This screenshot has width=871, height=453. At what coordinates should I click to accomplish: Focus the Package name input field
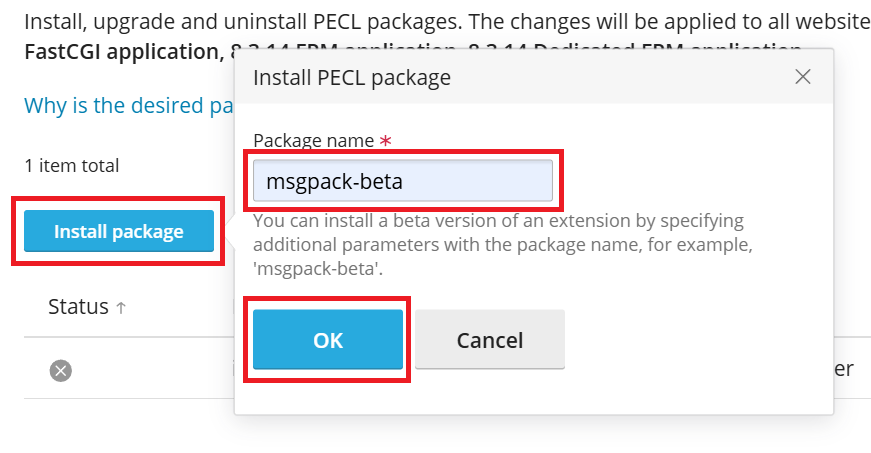[402, 181]
